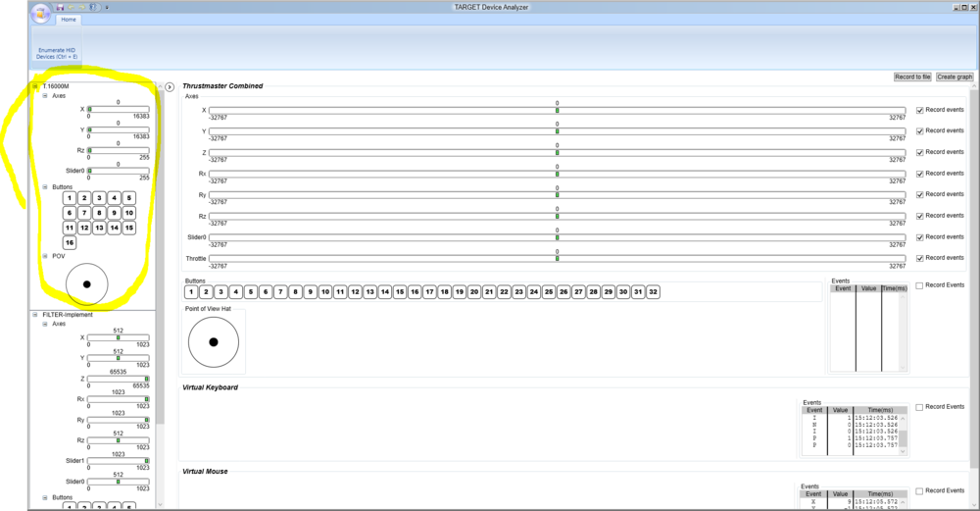This screenshot has width=980, height=511.
Task: Toggle Record events for combined Rz axis
Action: (x=920, y=217)
